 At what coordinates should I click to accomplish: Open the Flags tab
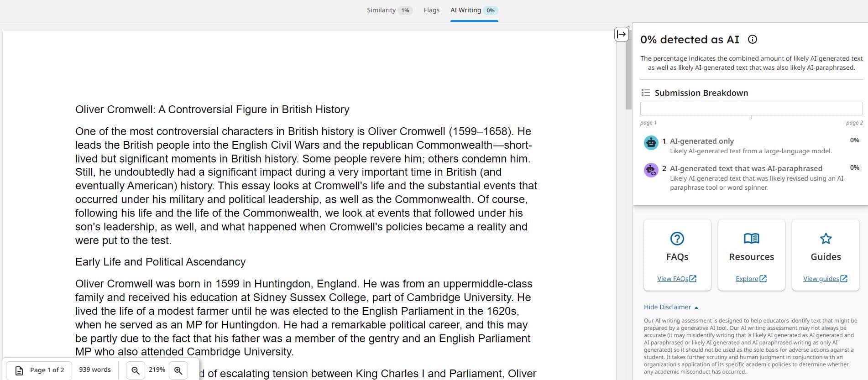coord(431,10)
